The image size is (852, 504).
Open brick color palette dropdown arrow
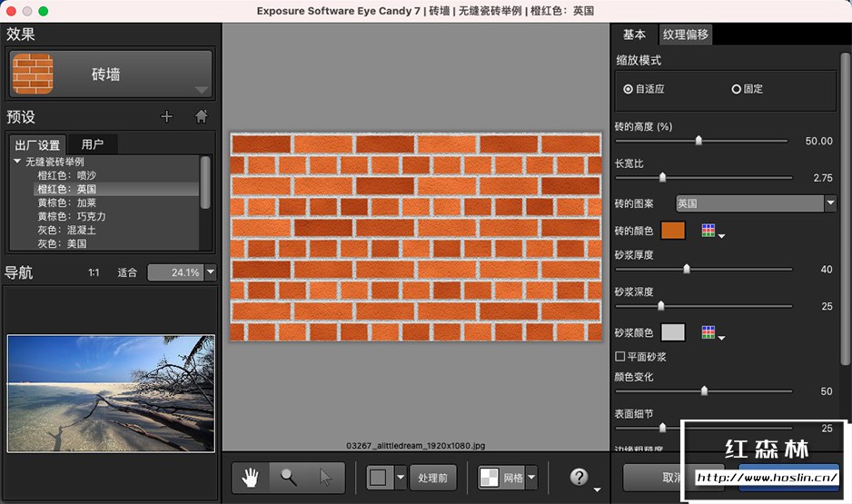(721, 236)
